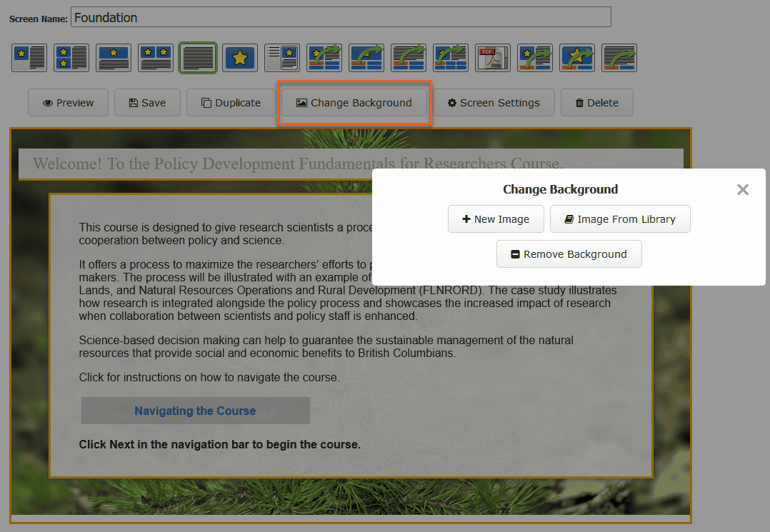The height and width of the screenshot is (532, 770).
Task: Click inside the Screen Name input field
Action: [339, 17]
